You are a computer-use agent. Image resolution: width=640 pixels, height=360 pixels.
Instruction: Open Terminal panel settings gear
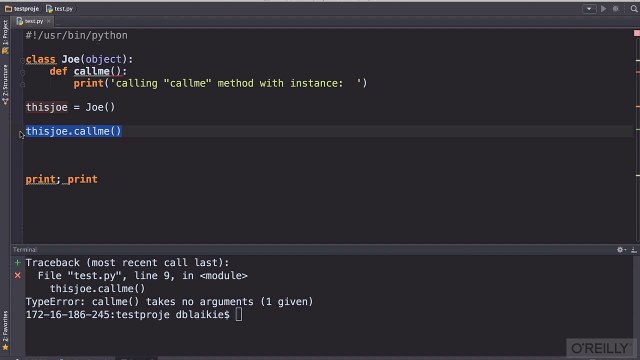(620, 249)
